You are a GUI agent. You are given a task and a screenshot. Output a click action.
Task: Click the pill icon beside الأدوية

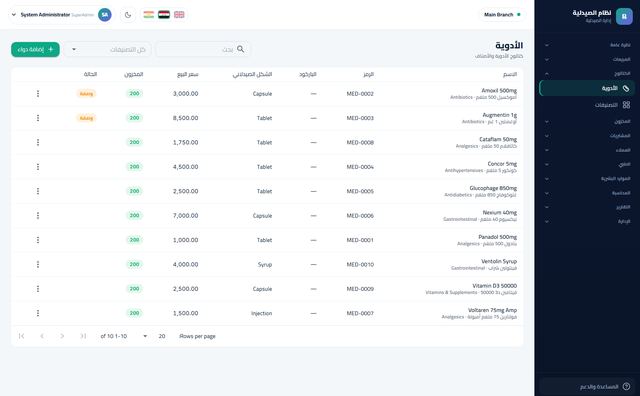(x=626, y=88)
